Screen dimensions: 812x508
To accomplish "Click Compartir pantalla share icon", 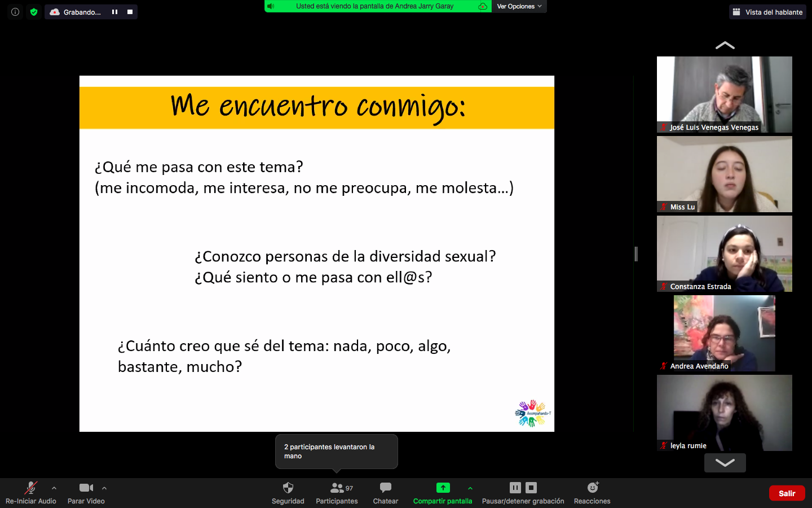I will [443, 488].
